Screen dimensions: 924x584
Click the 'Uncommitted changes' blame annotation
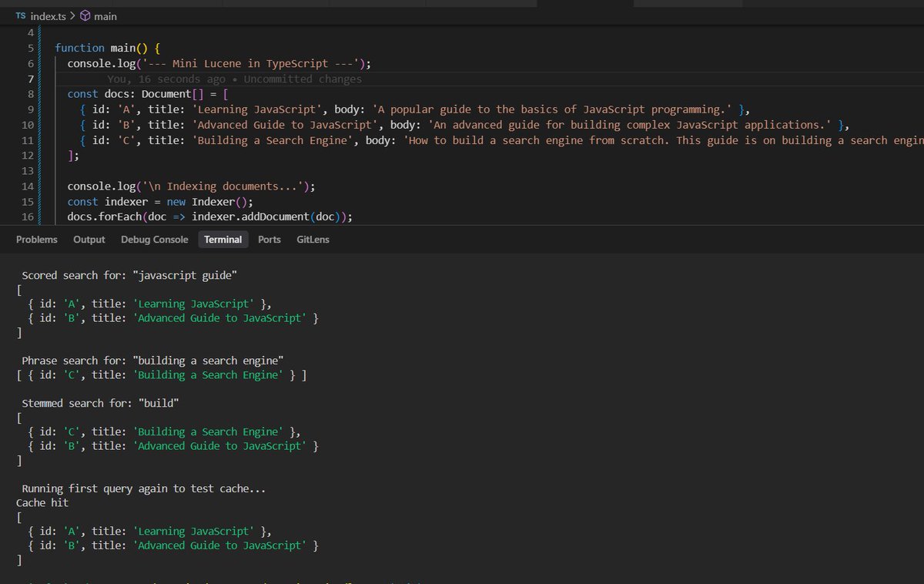(303, 79)
